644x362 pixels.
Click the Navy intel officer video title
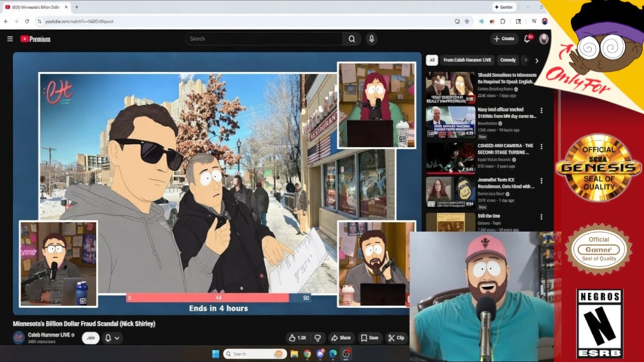click(507, 113)
